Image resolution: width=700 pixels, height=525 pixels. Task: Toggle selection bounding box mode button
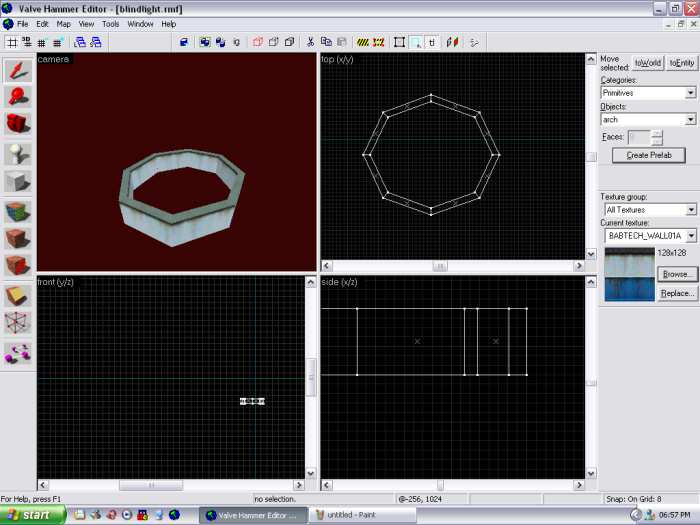point(399,42)
